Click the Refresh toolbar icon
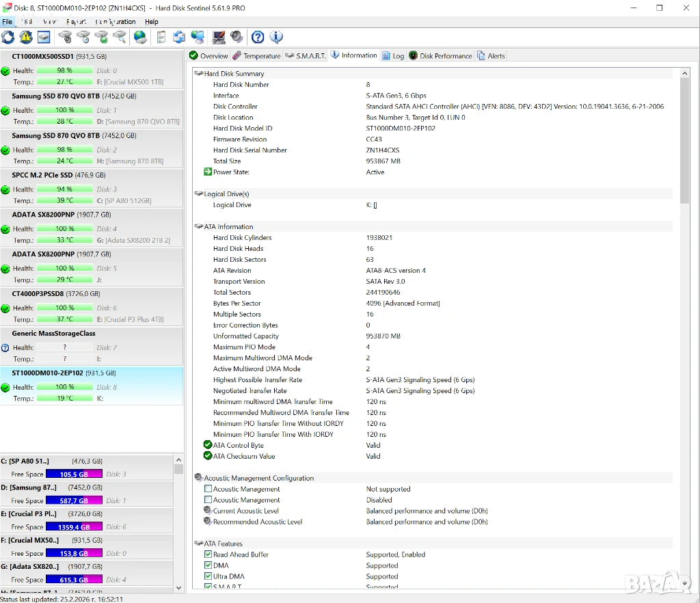 (x=8, y=37)
